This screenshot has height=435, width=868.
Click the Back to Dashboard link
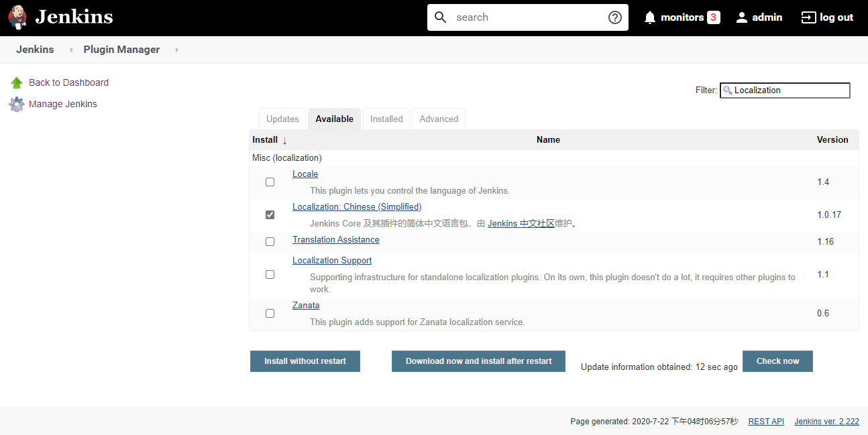coord(68,82)
